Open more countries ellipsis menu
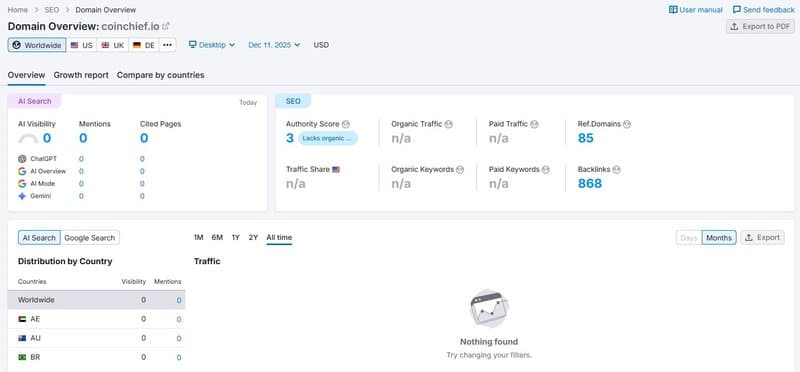 point(167,45)
